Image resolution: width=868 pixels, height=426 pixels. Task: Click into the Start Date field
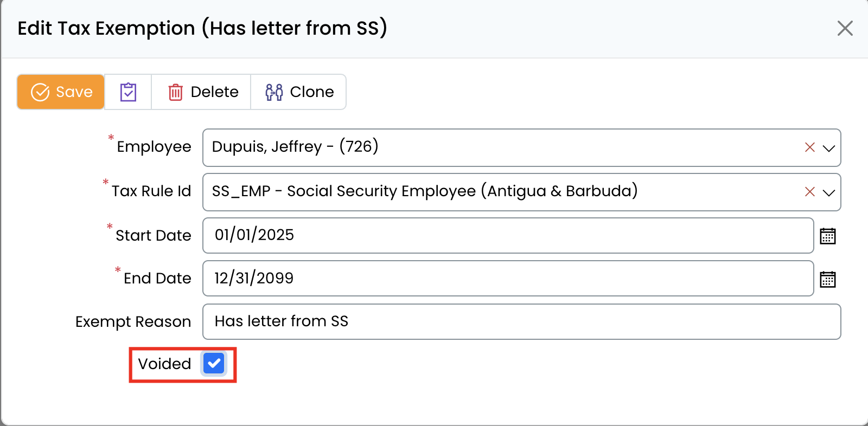tap(508, 235)
